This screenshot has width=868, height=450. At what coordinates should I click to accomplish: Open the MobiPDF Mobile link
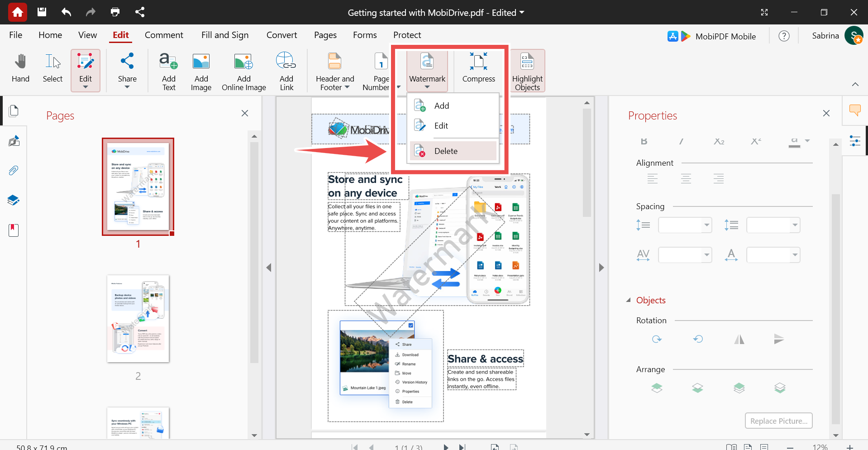pyautogui.click(x=712, y=36)
